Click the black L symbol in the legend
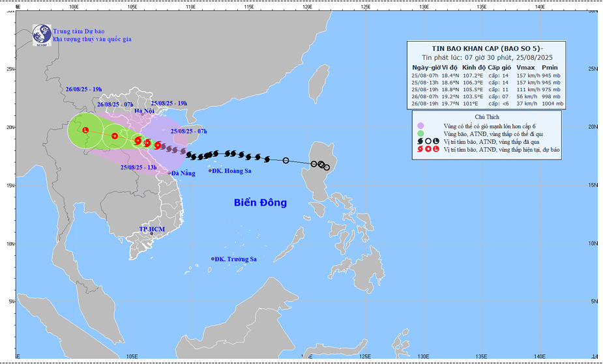 [436, 141]
